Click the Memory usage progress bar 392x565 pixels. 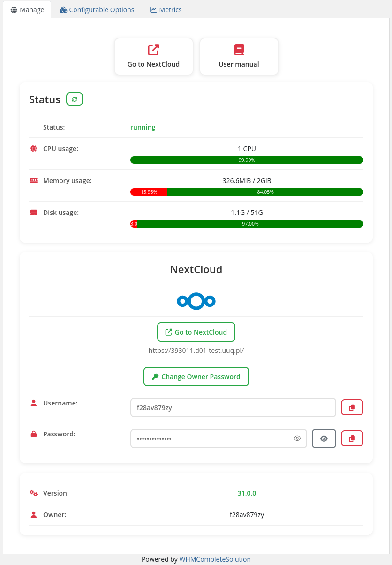pyautogui.click(x=247, y=192)
